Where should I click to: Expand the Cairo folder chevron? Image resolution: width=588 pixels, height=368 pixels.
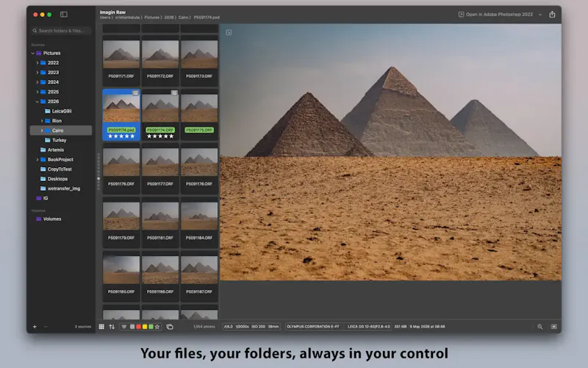point(42,130)
